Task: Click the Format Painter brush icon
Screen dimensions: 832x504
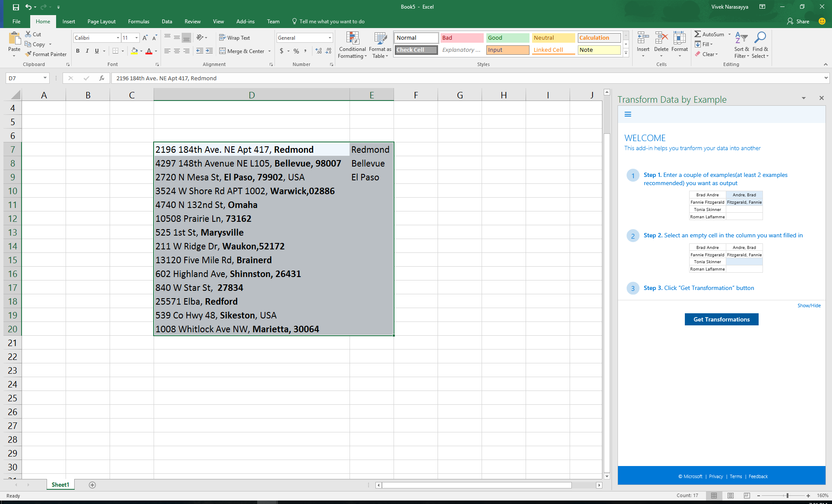Action: tap(28, 54)
